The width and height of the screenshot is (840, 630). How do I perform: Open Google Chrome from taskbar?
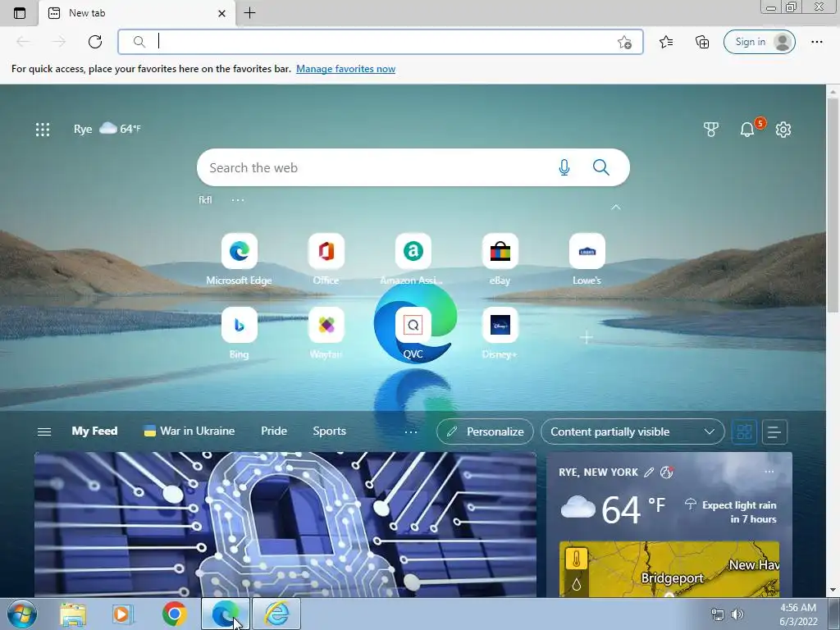175,614
